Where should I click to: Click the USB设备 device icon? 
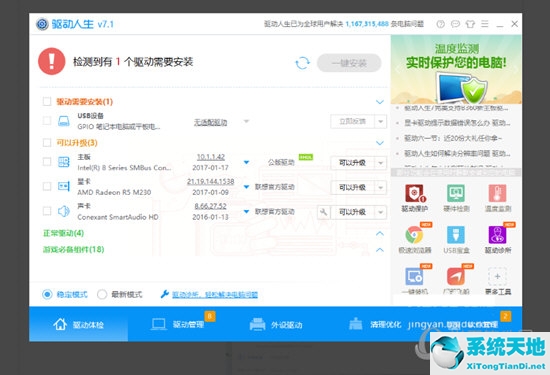tap(63, 121)
